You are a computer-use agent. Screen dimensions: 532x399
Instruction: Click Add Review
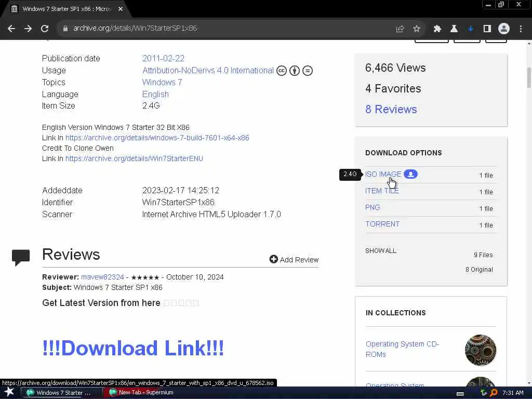tap(294, 260)
